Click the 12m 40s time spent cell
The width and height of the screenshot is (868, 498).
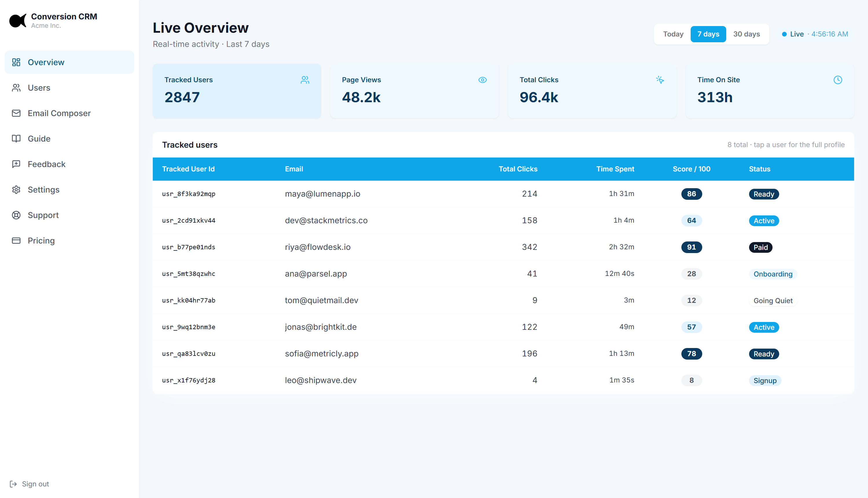(x=619, y=274)
